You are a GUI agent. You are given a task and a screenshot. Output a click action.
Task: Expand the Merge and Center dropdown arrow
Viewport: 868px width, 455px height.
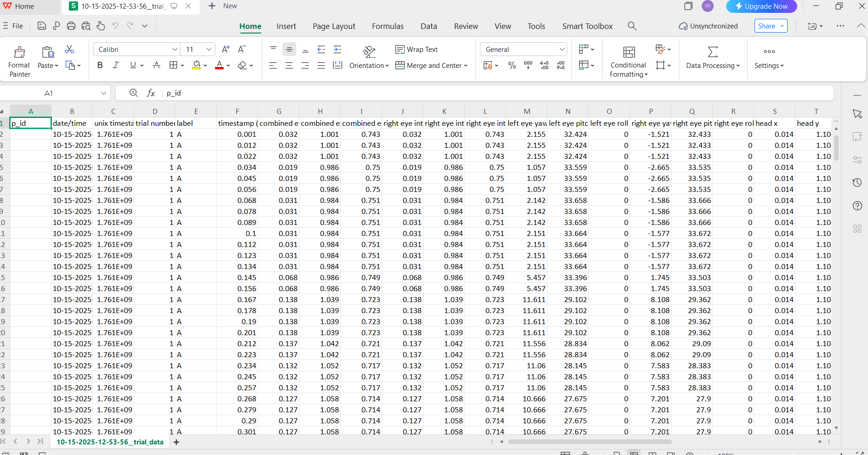(466, 66)
